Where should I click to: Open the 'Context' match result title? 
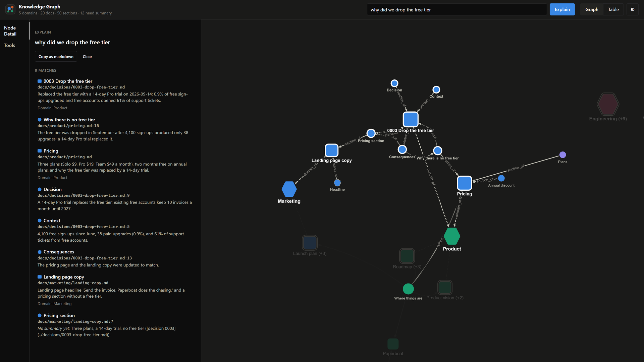(52, 221)
